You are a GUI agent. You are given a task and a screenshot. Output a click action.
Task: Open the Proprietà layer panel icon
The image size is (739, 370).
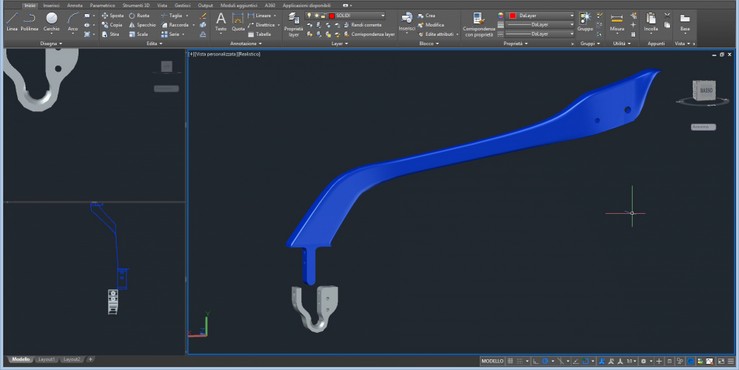click(x=294, y=25)
